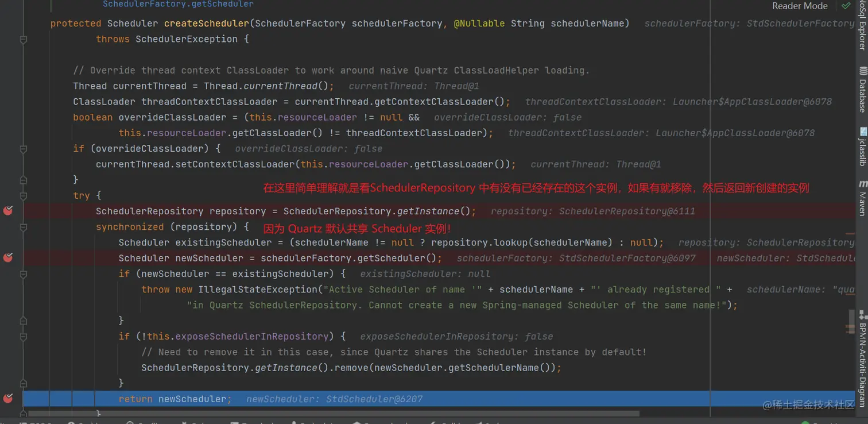
Task: Fold the if (newScheduler == existingScheduler) block
Action: pyautogui.click(x=24, y=274)
